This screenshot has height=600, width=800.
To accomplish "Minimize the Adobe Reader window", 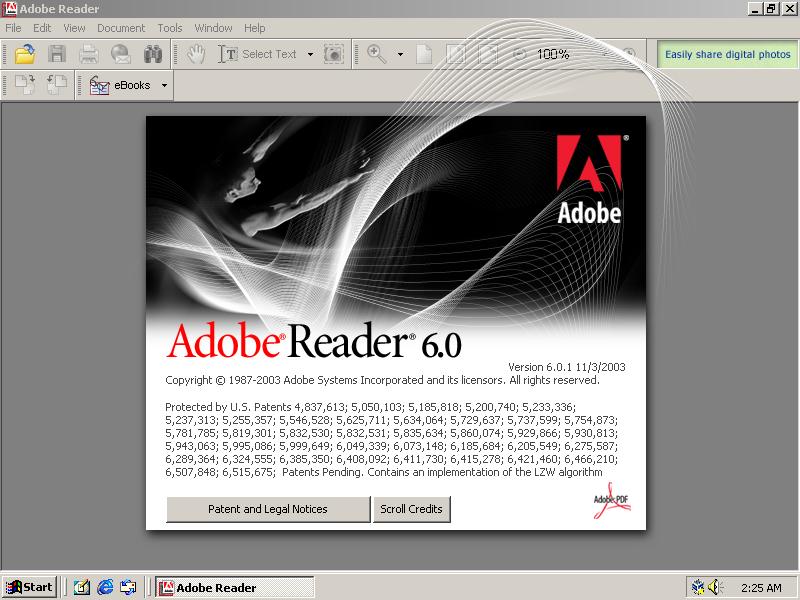I will coord(756,9).
